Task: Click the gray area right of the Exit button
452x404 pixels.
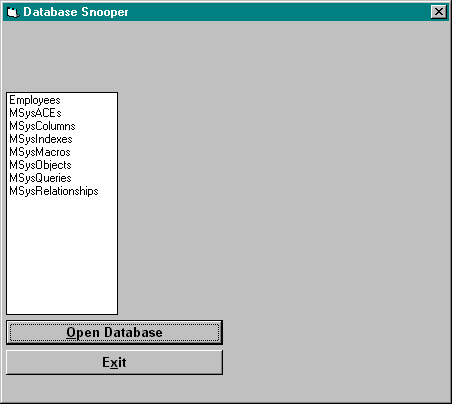Action: pos(336,362)
